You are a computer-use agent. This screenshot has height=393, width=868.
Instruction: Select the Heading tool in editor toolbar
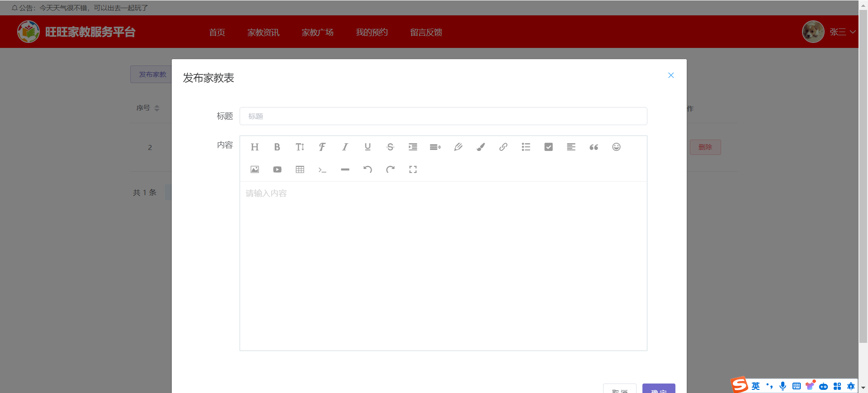pos(255,147)
